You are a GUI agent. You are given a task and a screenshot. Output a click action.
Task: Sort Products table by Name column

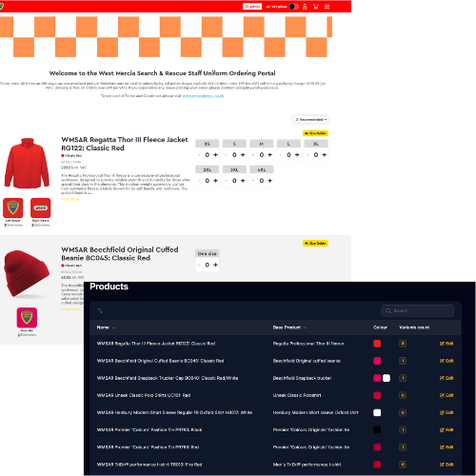coord(106,327)
